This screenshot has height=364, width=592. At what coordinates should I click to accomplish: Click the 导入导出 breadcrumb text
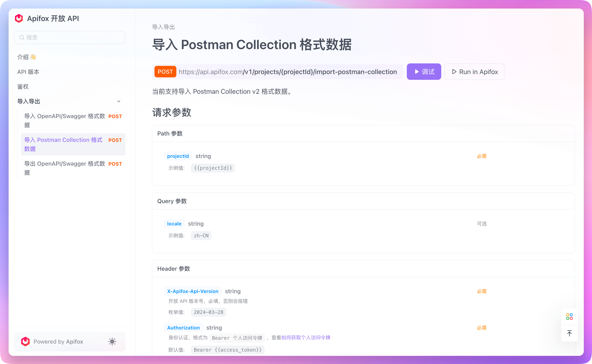[163, 27]
